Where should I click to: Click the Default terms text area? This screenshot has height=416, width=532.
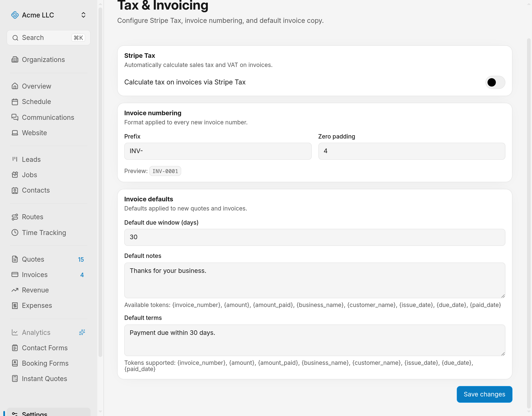[315, 340]
